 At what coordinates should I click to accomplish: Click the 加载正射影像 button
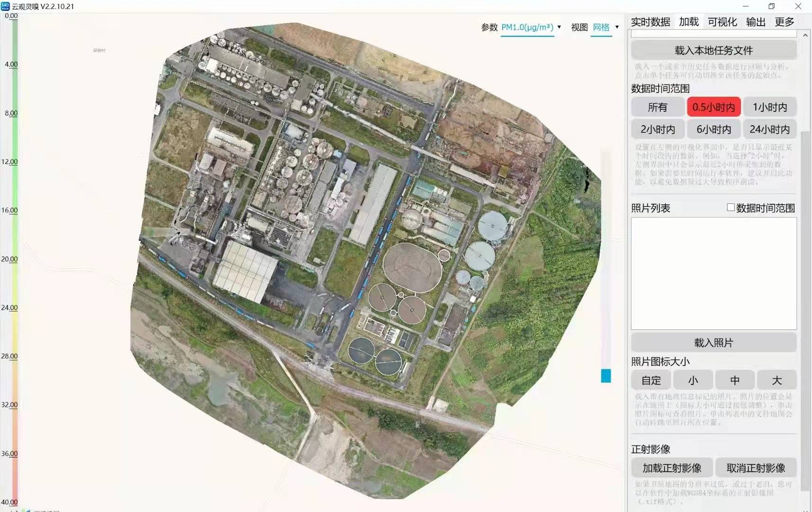click(x=672, y=468)
